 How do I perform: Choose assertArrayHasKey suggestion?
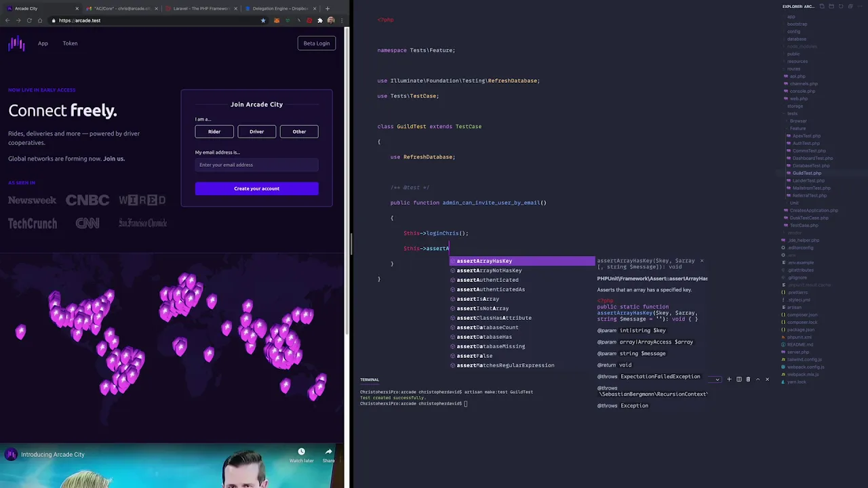522,261
